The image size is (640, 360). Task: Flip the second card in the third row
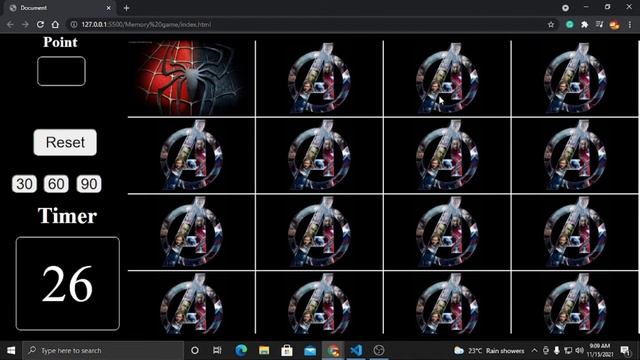pyautogui.click(x=319, y=232)
